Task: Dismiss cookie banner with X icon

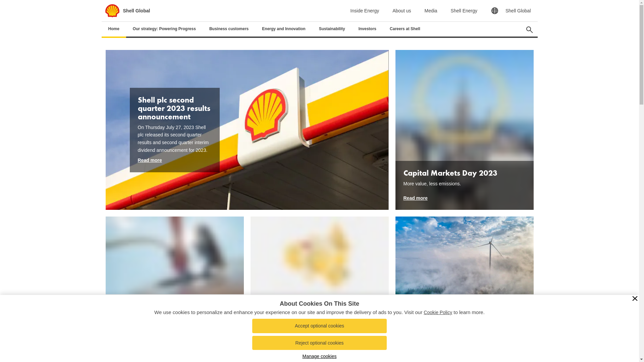Action: (x=635, y=299)
